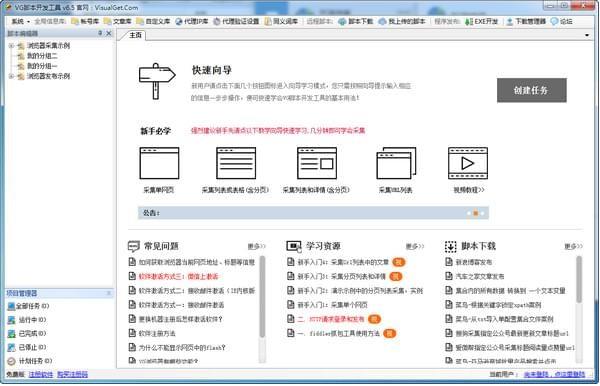The height and width of the screenshot is (386, 600).
Task: Open the red HTTP请求 learning resource link
Action: point(331,319)
